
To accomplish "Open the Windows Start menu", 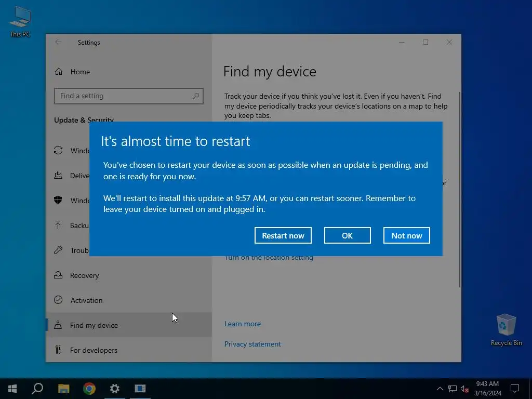I will tap(12, 389).
